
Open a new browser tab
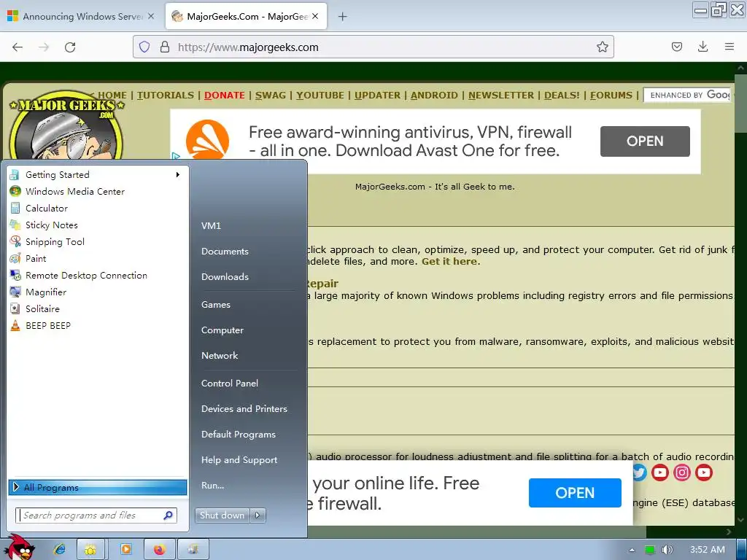coord(342,17)
